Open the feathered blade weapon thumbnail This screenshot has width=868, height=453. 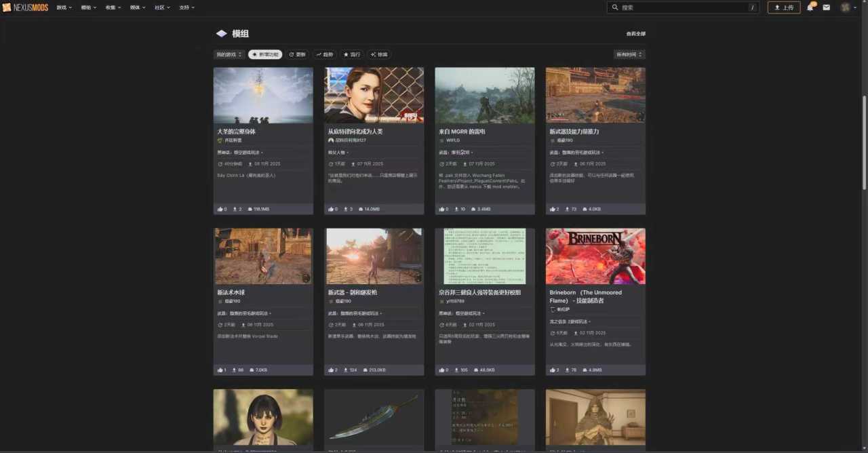coord(374,418)
